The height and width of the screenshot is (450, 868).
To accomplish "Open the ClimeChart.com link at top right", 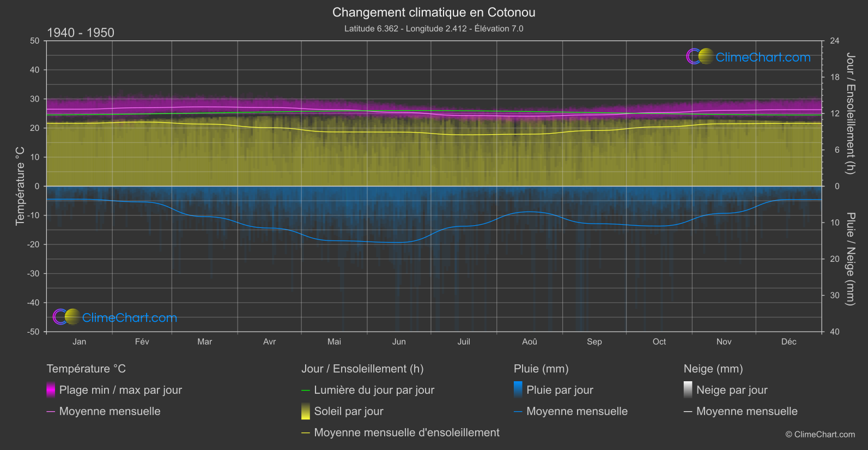I will point(763,57).
